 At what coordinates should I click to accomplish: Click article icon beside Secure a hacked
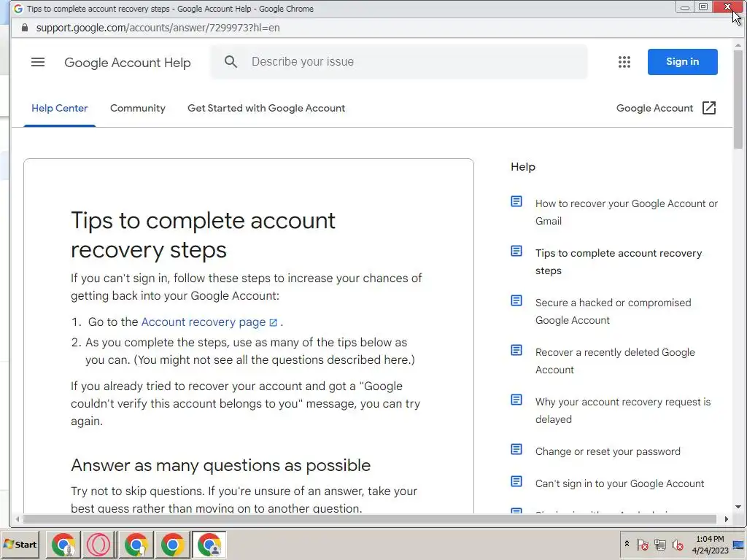tap(516, 300)
